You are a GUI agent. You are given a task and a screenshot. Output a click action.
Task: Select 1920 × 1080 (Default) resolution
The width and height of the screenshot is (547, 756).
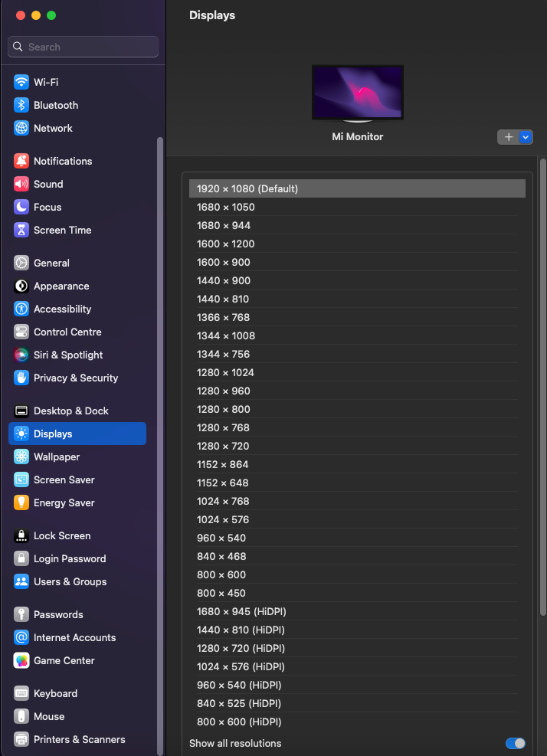click(357, 188)
